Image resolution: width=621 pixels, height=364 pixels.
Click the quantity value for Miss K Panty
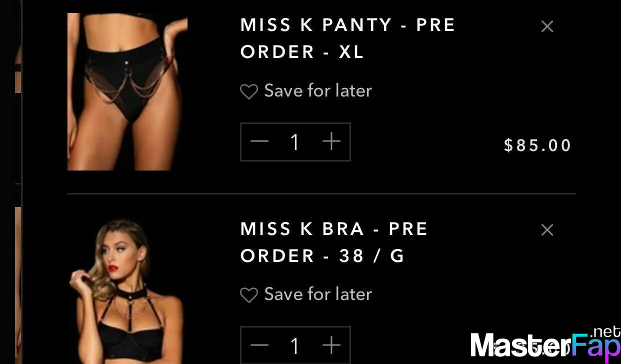295,142
